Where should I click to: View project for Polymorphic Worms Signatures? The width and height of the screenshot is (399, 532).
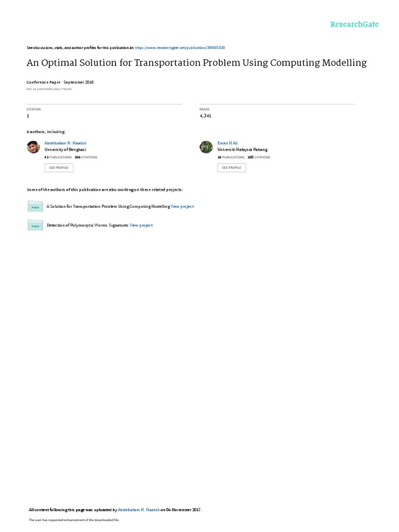pyautogui.click(x=141, y=225)
